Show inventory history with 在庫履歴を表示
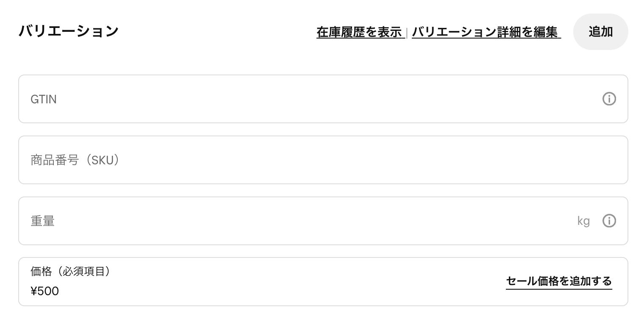Viewport: 644px width, 321px height. tap(360, 31)
